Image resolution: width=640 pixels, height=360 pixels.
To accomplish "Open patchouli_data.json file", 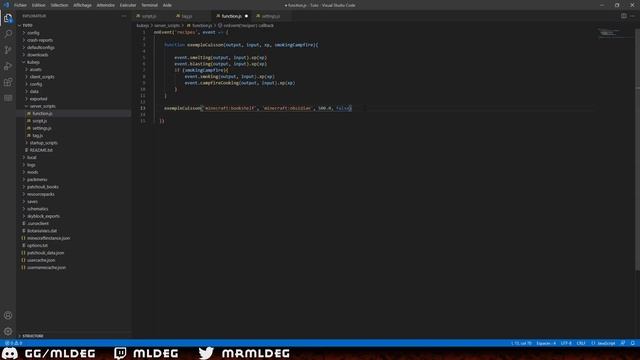I will point(45,253).
